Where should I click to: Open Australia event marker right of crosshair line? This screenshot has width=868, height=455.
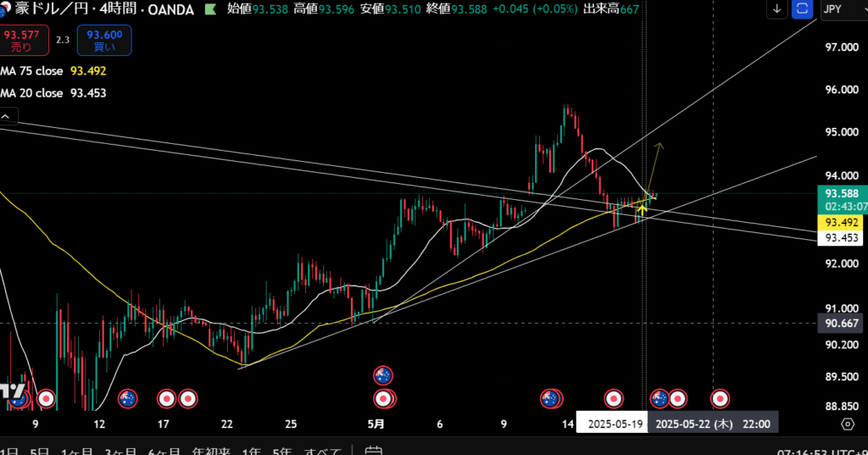659,398
